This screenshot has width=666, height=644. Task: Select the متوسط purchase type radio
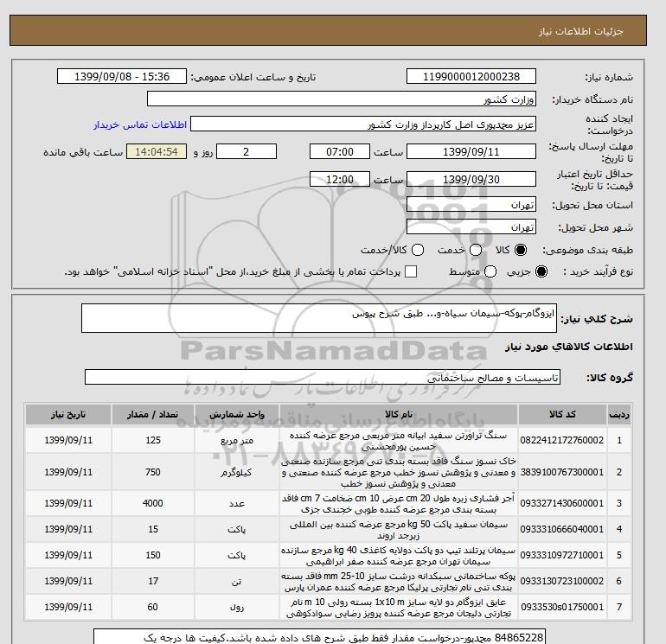(x=490, y=271)
